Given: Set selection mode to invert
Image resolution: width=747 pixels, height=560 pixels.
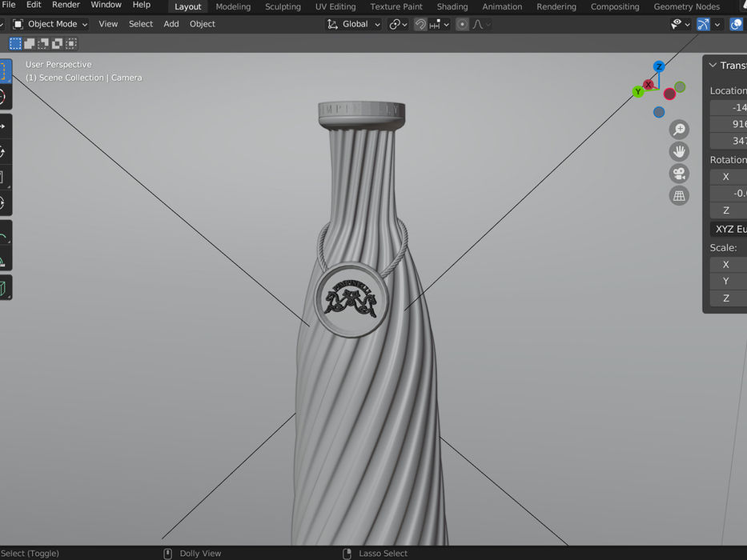Looking at the screenshot, I should click(57, 44).
